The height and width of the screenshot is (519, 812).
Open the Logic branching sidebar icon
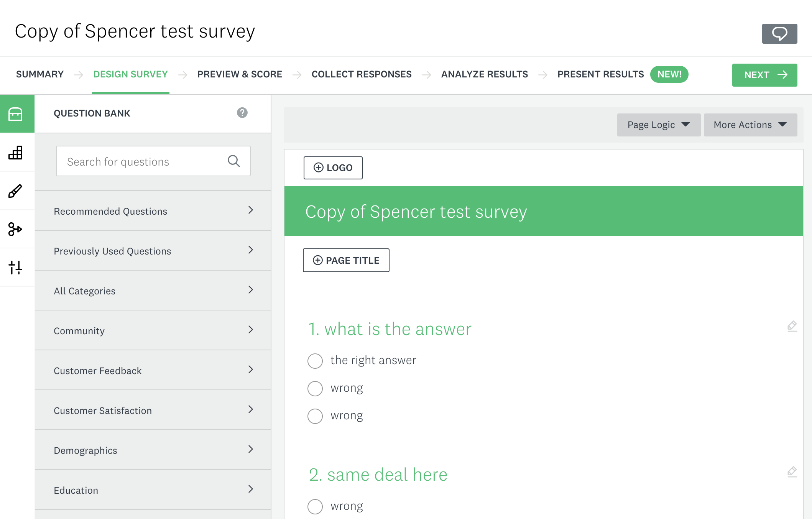tap(16, 229)
